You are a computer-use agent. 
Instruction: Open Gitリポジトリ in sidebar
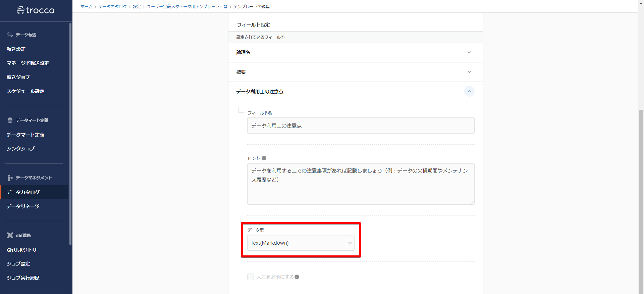click(x=22, y=250)
